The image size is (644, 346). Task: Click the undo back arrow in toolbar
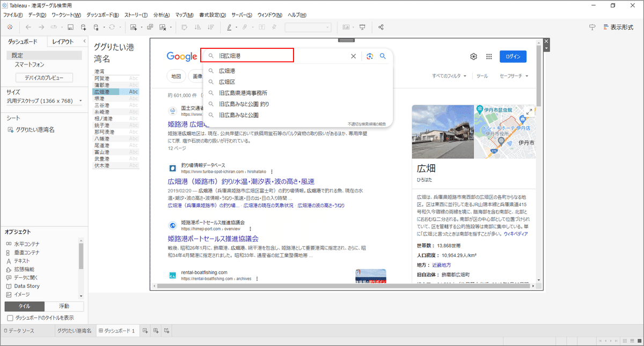click(28, 27)
